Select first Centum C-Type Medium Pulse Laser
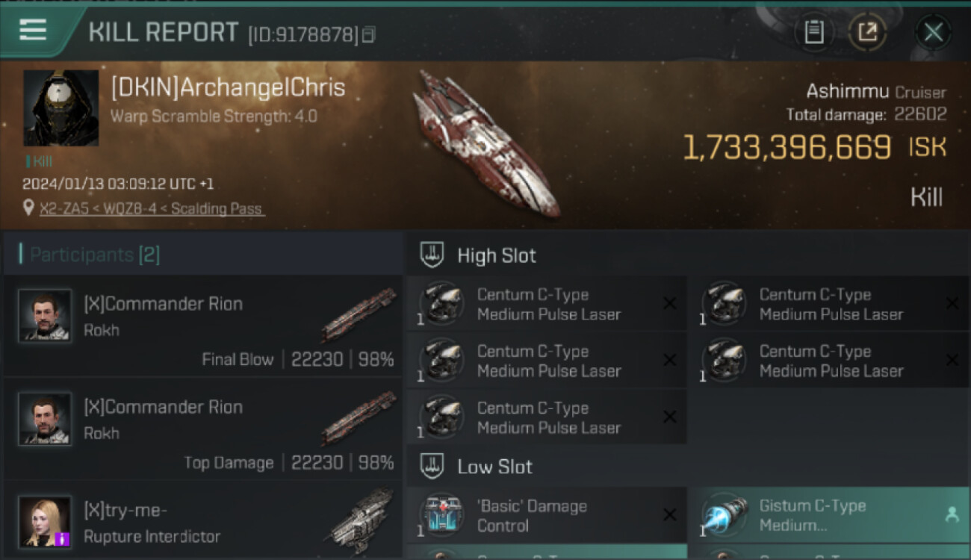The width and height of the screenshot is (971, 560). 547,304
